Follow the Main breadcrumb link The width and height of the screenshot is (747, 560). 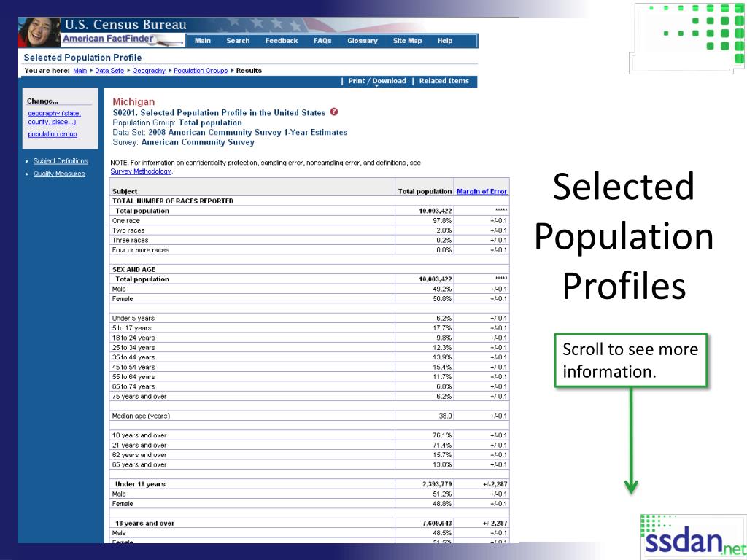[x=80, y=71]
